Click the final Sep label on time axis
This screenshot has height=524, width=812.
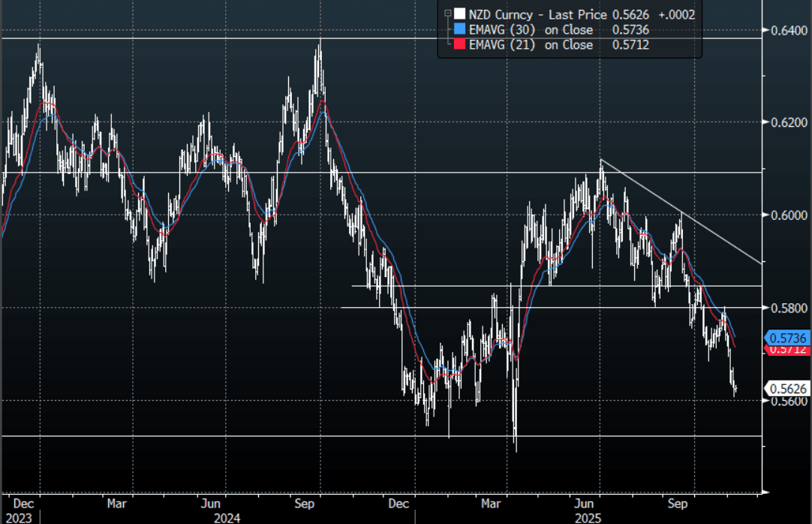678,503
